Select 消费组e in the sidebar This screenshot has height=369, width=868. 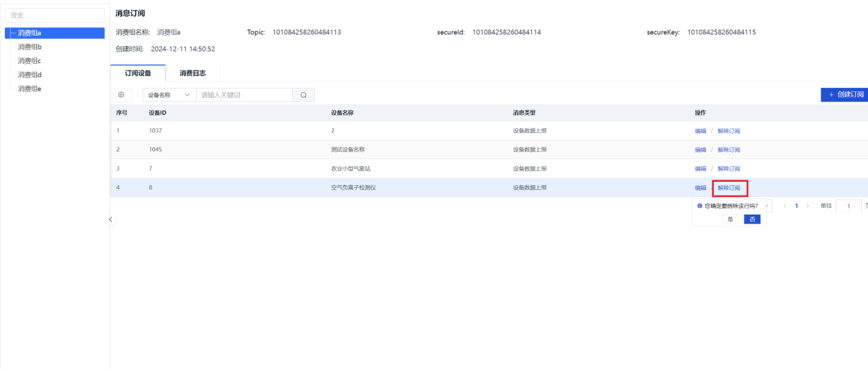29,88
